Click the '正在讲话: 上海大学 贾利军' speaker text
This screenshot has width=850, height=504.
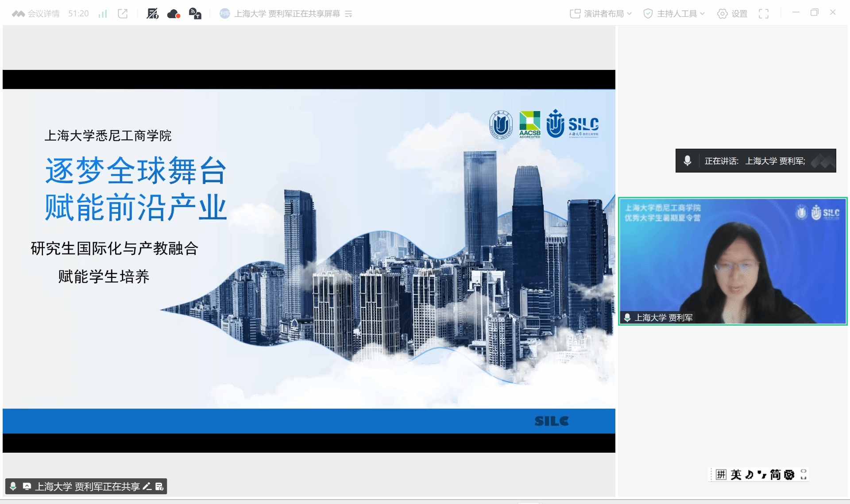coord(755,161)
